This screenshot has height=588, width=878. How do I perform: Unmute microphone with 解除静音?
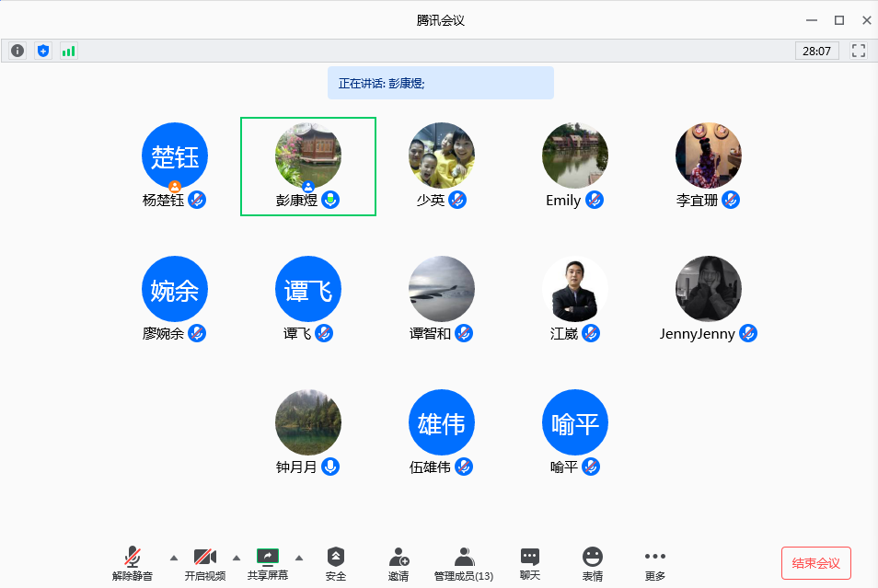133,562
